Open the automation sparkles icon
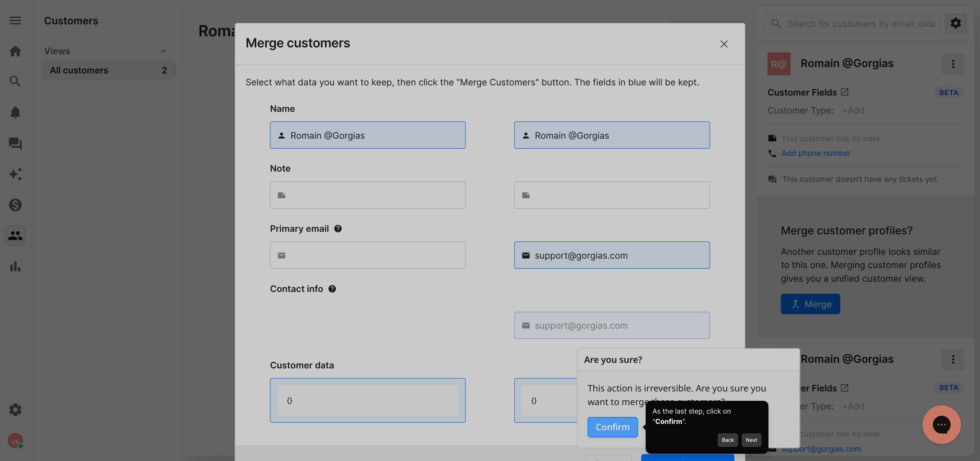This screenshot has width=980, height=461. pos(15,174)
